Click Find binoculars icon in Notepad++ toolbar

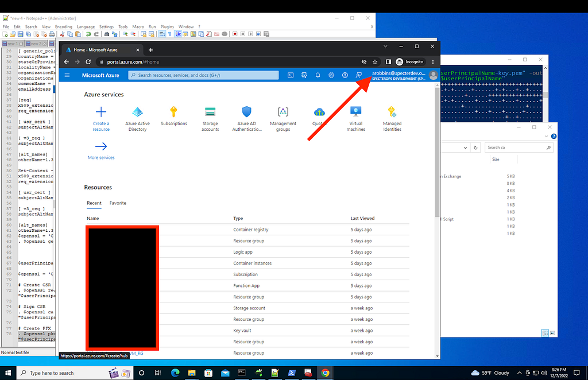[x=107, y=34]
